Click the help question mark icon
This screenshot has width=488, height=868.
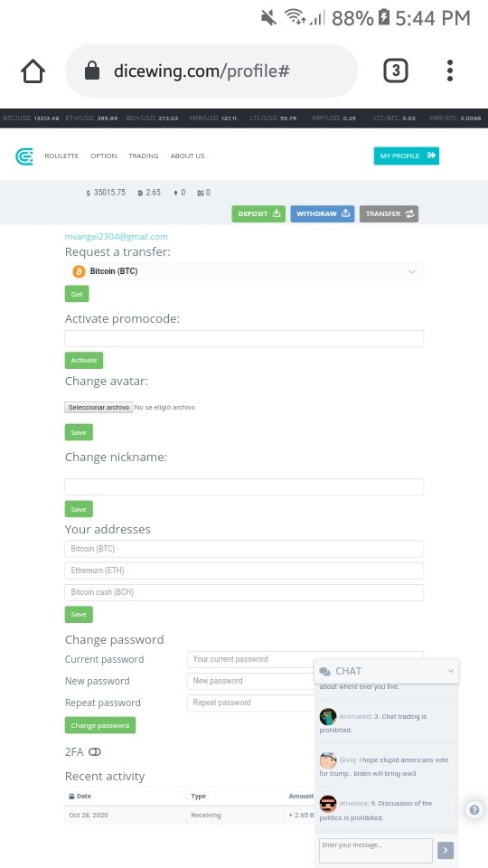(x=474, y=810)
